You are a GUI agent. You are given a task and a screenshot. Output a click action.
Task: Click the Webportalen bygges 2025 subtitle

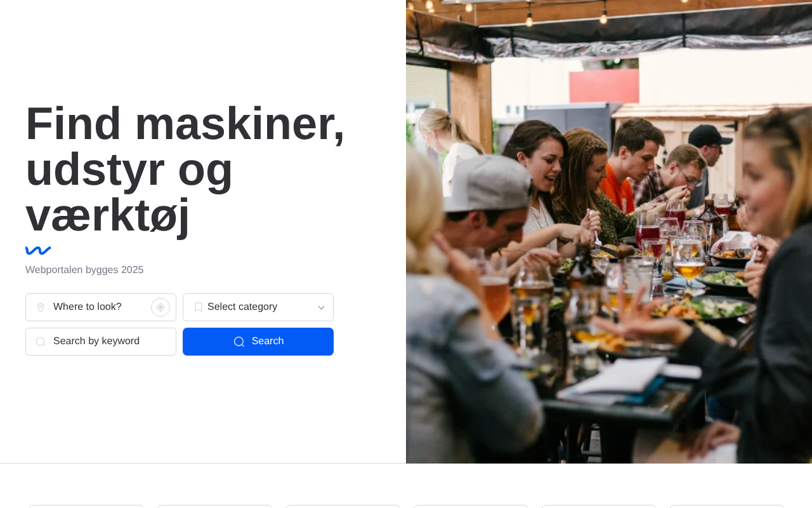pos(84,270)
